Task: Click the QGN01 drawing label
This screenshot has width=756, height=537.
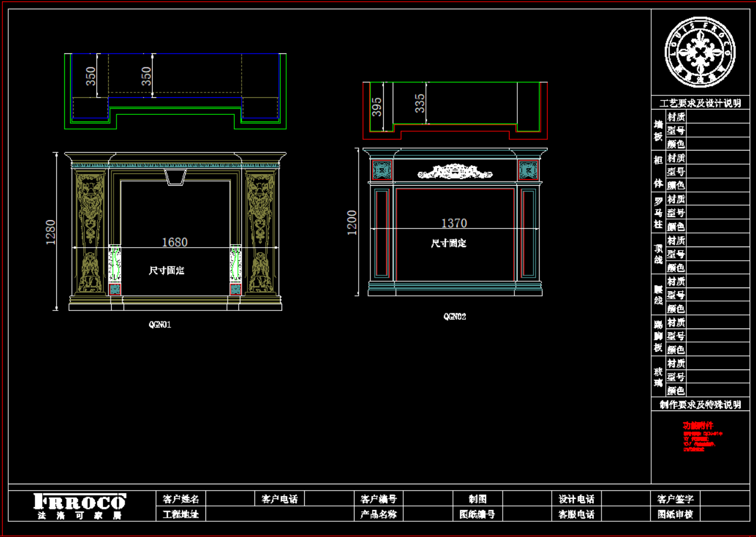Action: pyautogui.click(x=160, y=324)
